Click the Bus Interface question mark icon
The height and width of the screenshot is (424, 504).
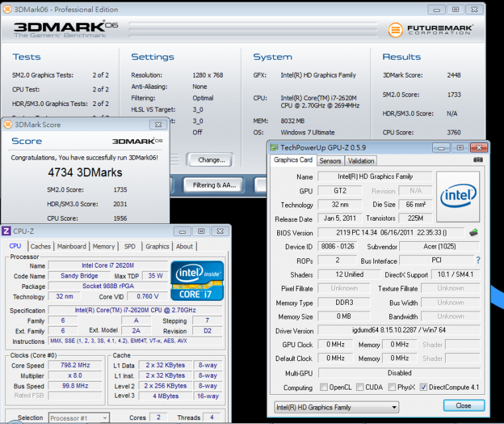click(x=478, y=260)
